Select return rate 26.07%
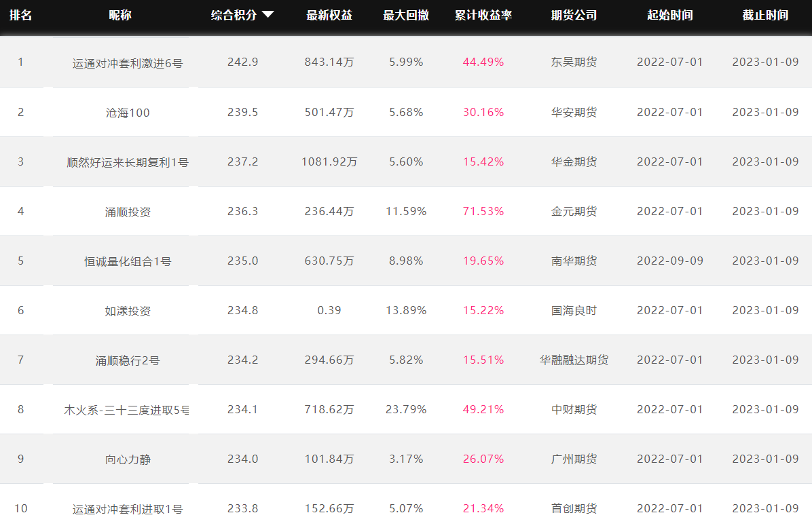Image resolution: width=812 pixels, height=532 pixels. pyautogui.click(x=483, y=459)
